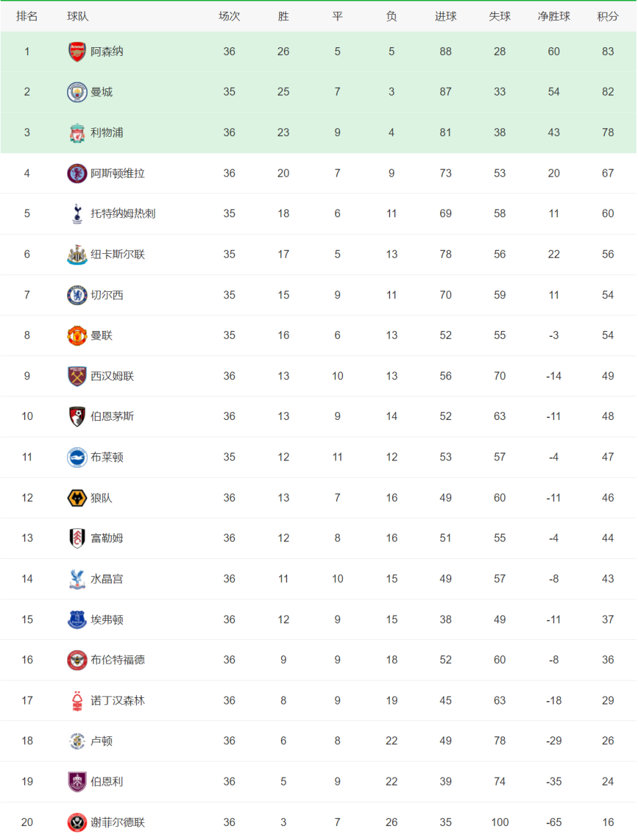Select the Liverpool team badge
The image size is (638, 840).
(x=77, y=132)
